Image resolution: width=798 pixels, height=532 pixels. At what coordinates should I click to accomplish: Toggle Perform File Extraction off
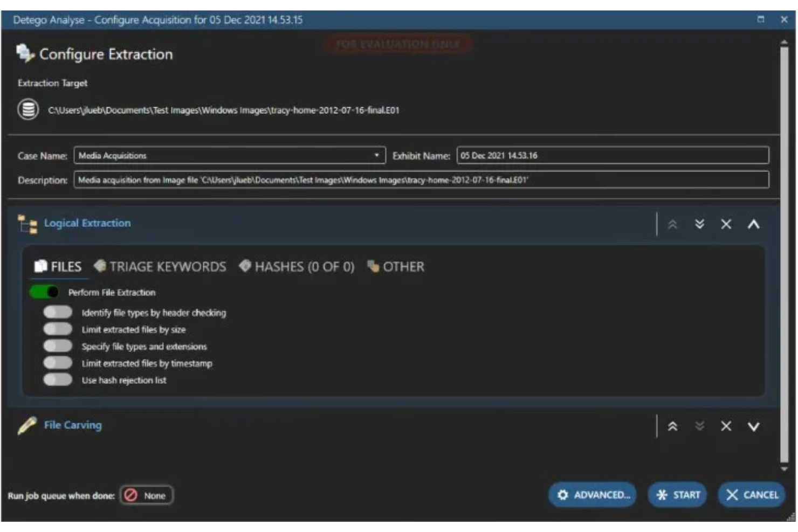44,292
